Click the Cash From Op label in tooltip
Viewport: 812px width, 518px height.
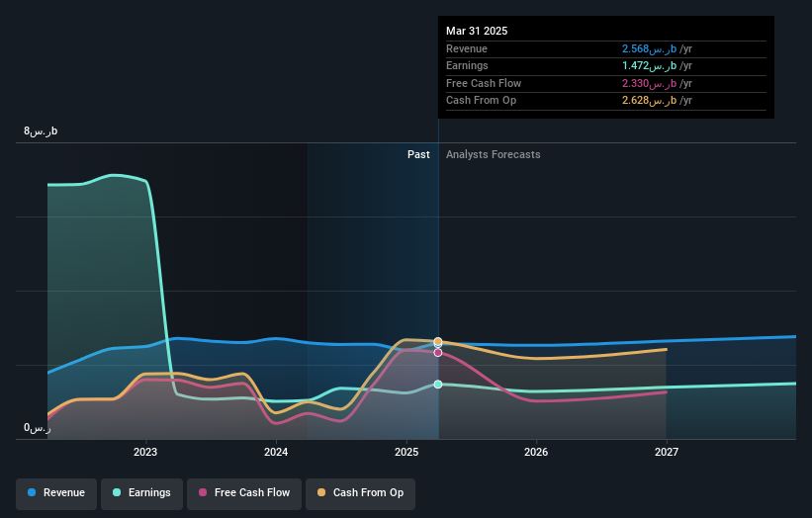pos(481,101)
